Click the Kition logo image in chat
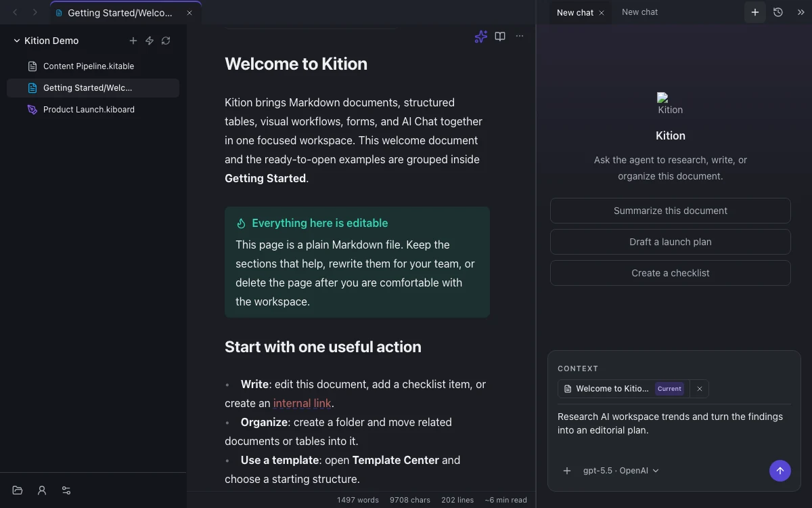 click(670, 104)
